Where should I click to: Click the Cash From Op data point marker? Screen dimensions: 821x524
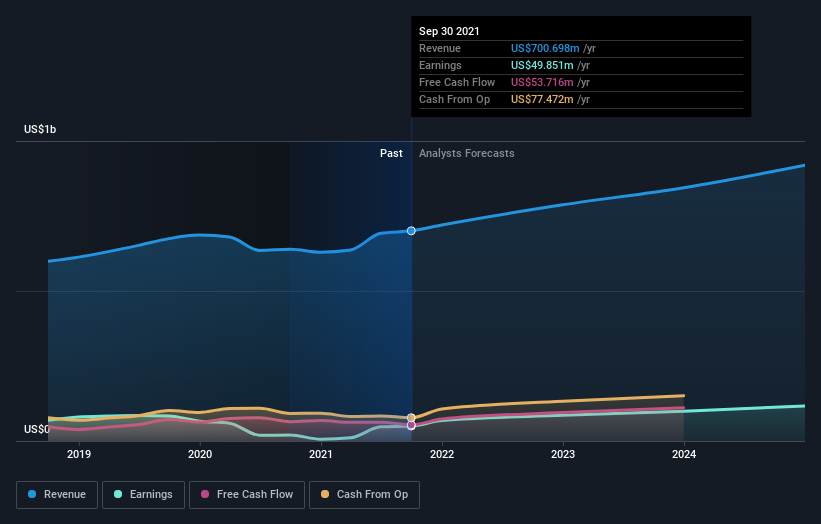[x=411, y=418]
